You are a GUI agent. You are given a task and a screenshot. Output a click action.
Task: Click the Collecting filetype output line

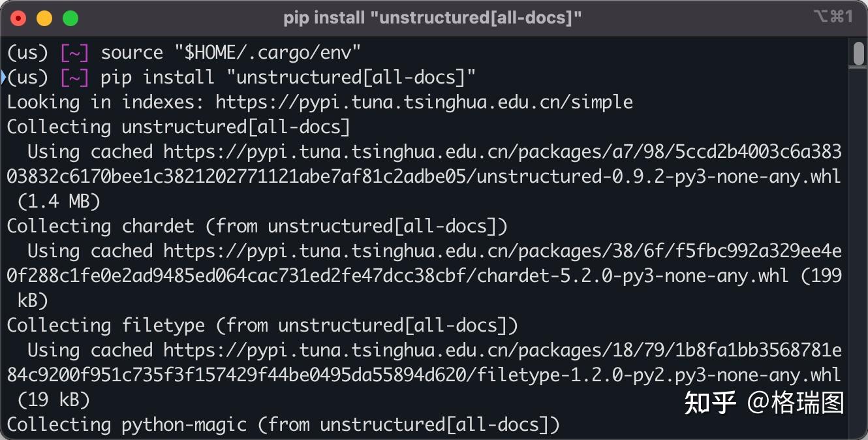(262, 326)
